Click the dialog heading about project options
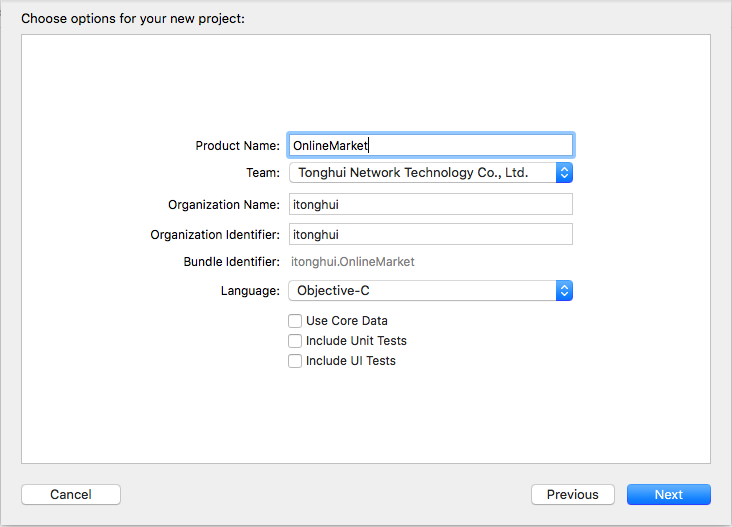Viewport: 732px width, 527px height. pyautogui.click(x=133, y=19)
